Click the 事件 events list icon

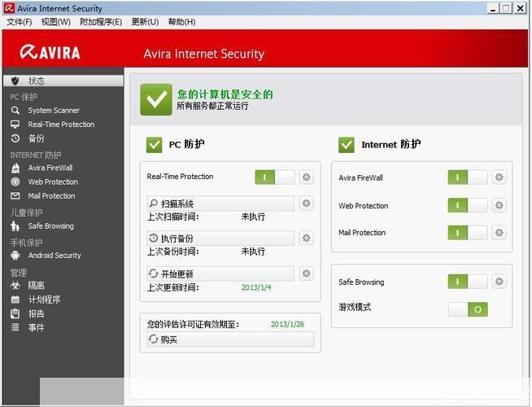pos(15,327)
